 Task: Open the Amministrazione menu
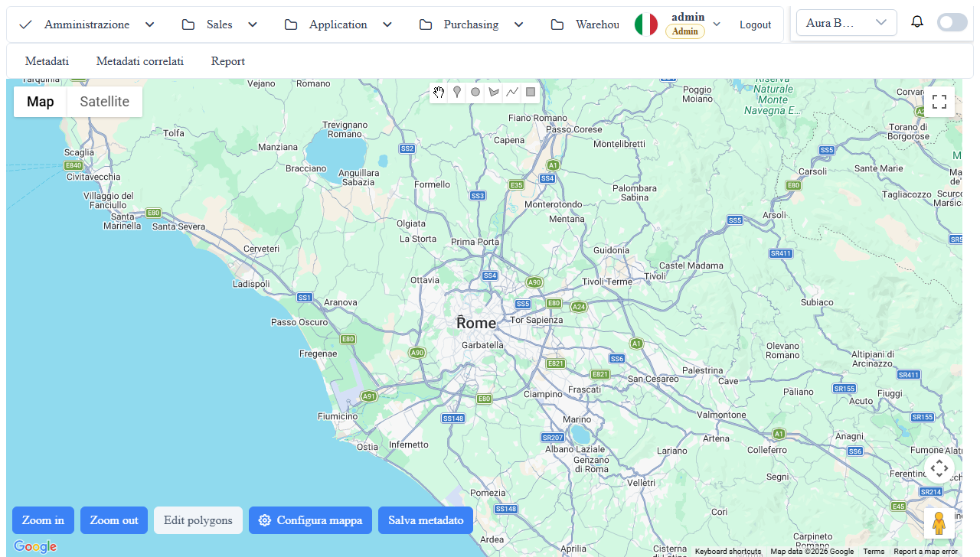87,24
